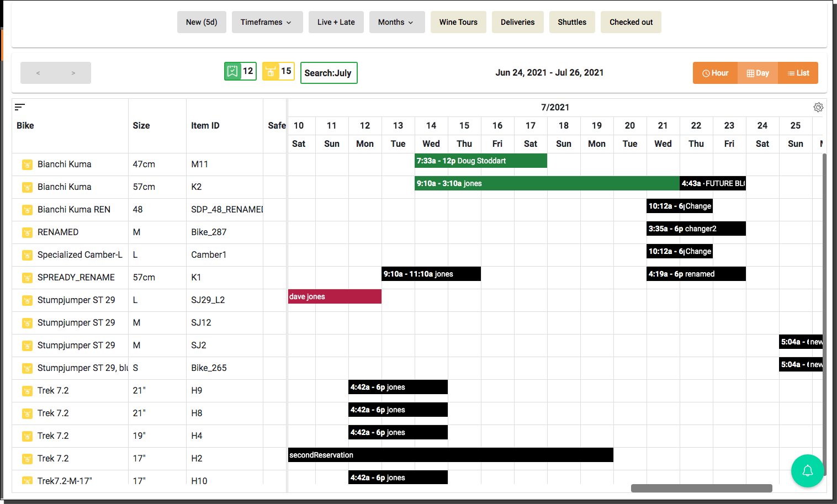Click the 21 Wed date header
The image size is (837, 504).
tap(663, 135)
